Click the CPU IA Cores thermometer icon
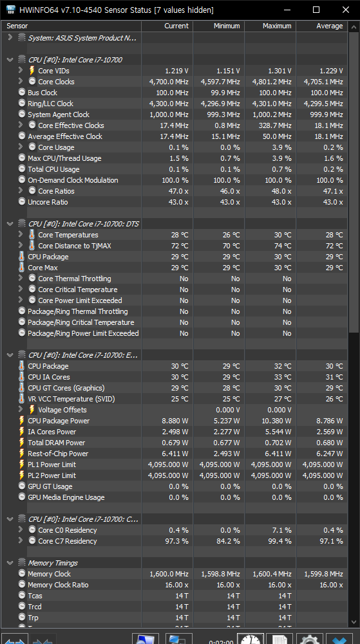Viewport: 360px width, 644px height. pos(21,376)
